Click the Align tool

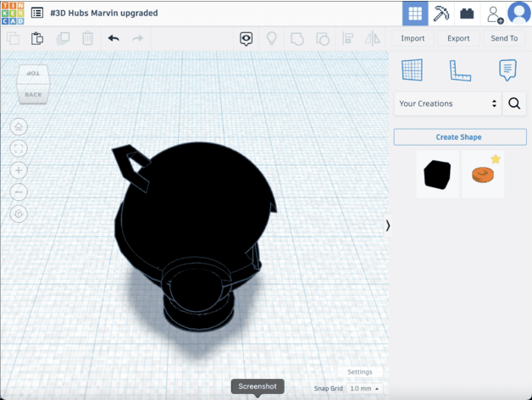[347, 38]
